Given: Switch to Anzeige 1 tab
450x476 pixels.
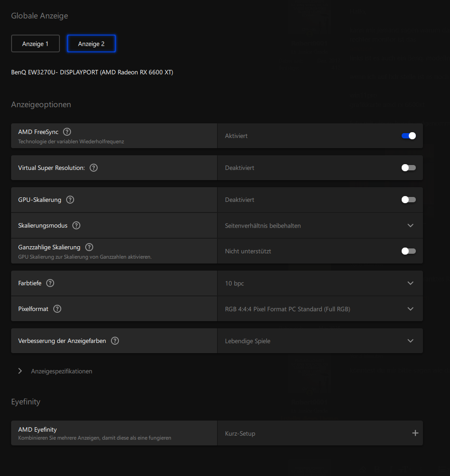Looking at the screenshot, I should tap(36, 43).
